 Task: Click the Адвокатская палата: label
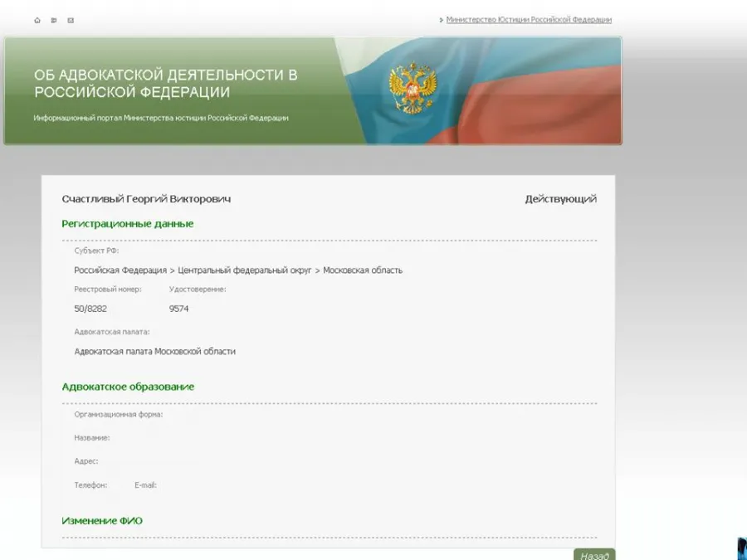(x=112, y=332)
